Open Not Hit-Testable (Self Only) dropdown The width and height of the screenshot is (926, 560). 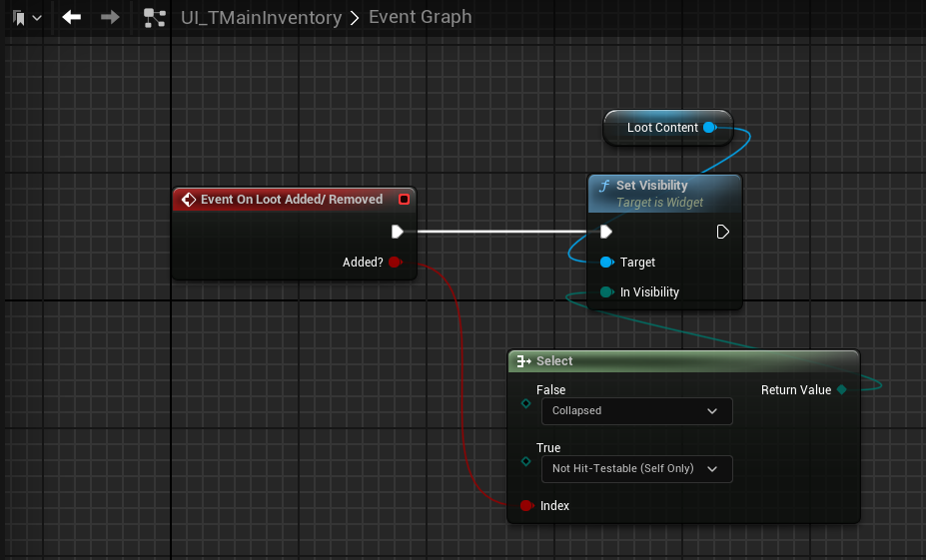(636, 468)
